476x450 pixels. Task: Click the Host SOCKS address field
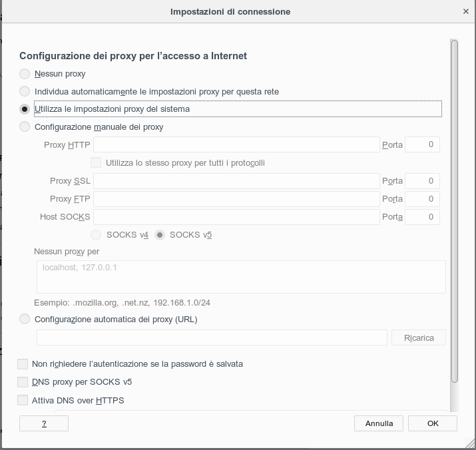point(236,217)
